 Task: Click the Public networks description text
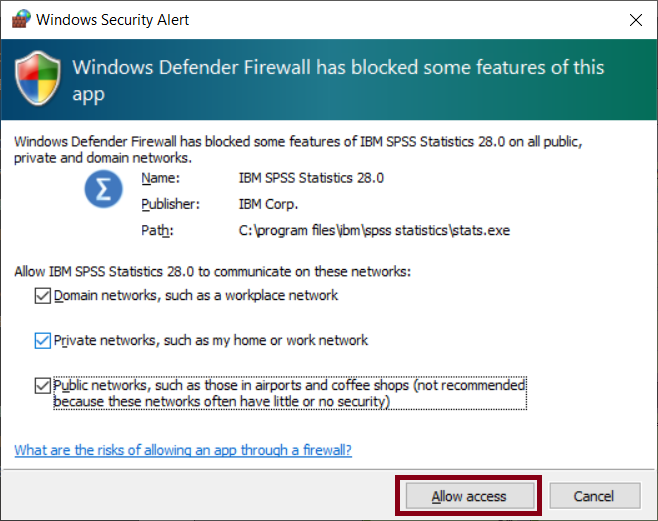tap(289, 392)
